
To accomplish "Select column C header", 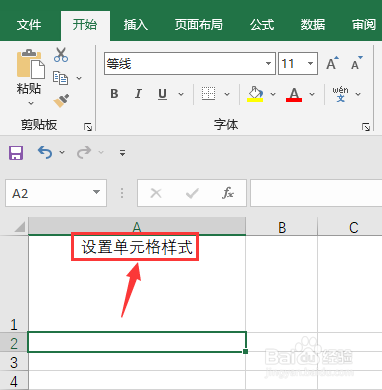I will pos(350,227).
